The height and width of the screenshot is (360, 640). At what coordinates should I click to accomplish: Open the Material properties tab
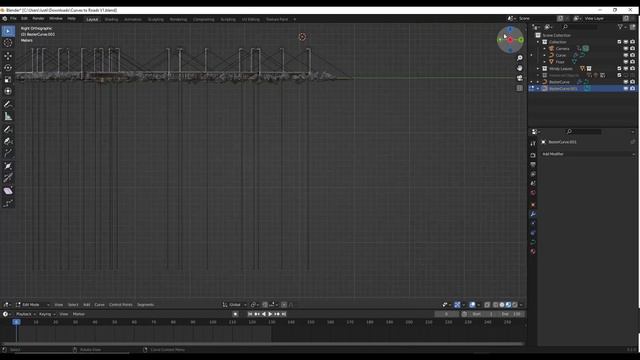[x=533, y=251]
